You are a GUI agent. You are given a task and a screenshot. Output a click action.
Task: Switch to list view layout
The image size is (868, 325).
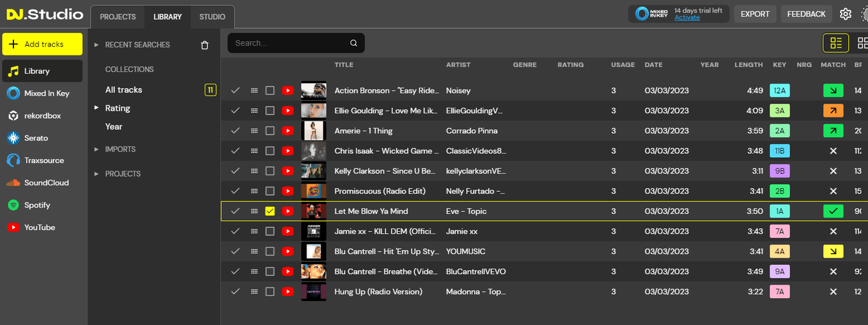click(836, 43)
